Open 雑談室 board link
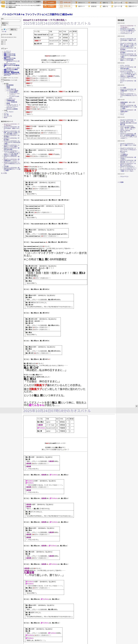Screen dimensions: 138x644 (8, 87)
